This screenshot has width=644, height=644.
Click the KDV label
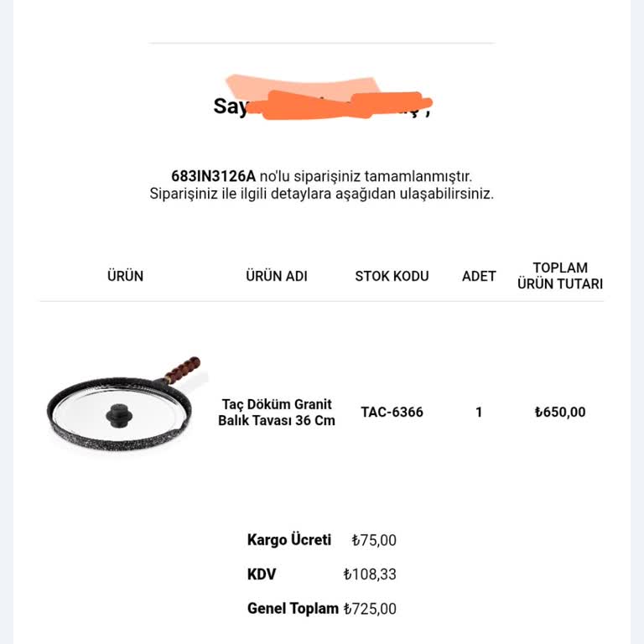(x=262, y=574)
